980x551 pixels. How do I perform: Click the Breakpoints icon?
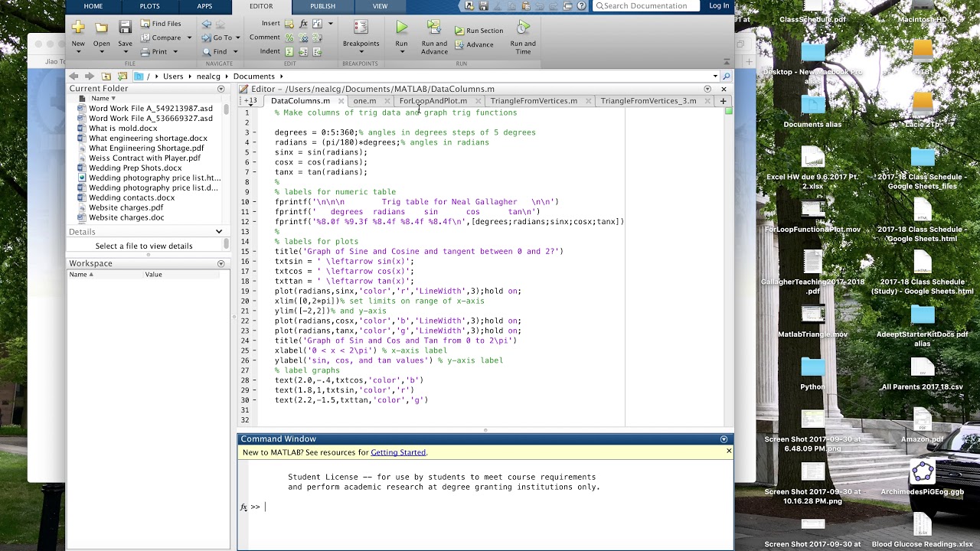click(x=361, y=28)
